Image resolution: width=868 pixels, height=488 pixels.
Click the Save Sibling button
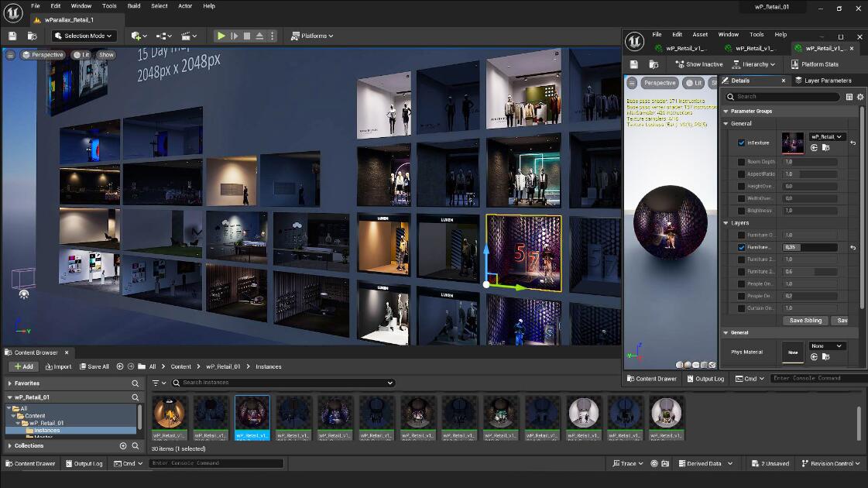click(x=805, y=321)
